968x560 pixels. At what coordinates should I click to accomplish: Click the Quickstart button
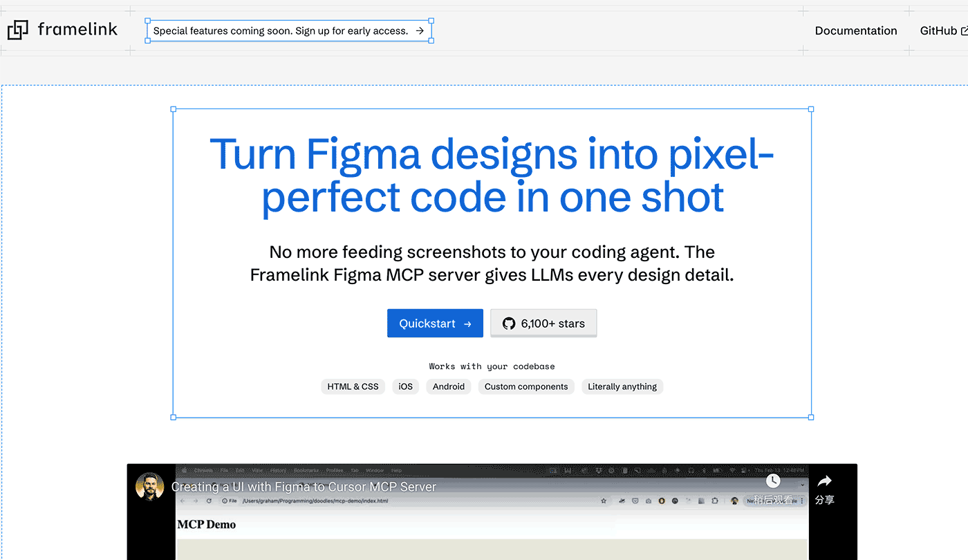(435, 324)
